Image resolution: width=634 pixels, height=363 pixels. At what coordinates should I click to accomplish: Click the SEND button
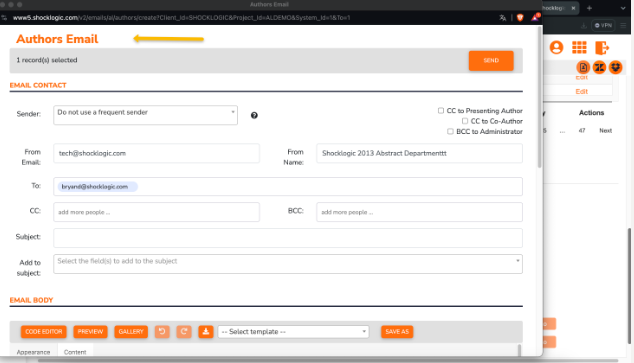tap(491, 61)
